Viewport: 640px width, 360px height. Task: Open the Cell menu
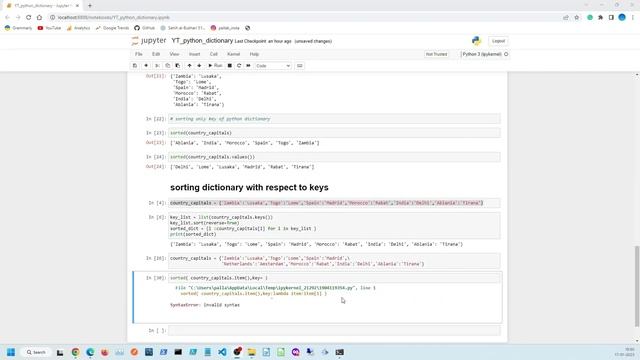[213, 54]
